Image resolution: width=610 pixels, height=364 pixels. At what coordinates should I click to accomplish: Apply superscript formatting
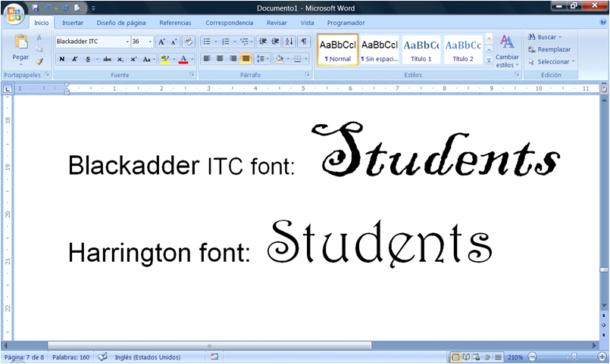point(133,59)
